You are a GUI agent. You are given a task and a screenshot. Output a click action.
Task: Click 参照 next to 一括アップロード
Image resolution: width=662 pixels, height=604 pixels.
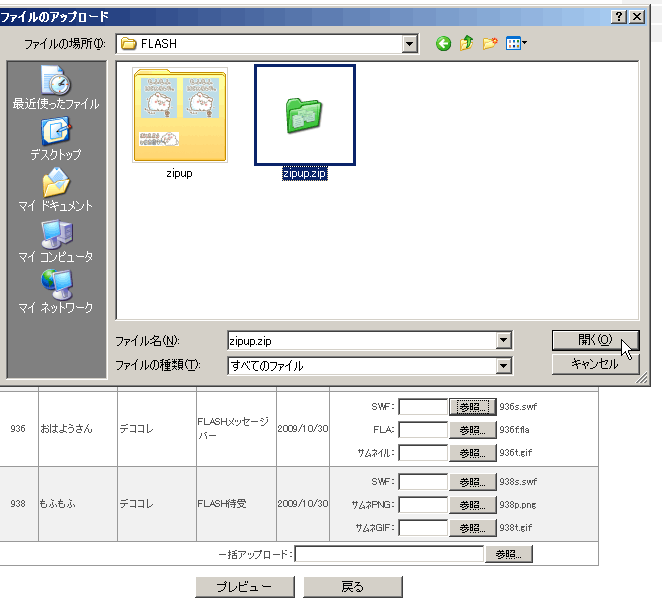coord(508,554)
